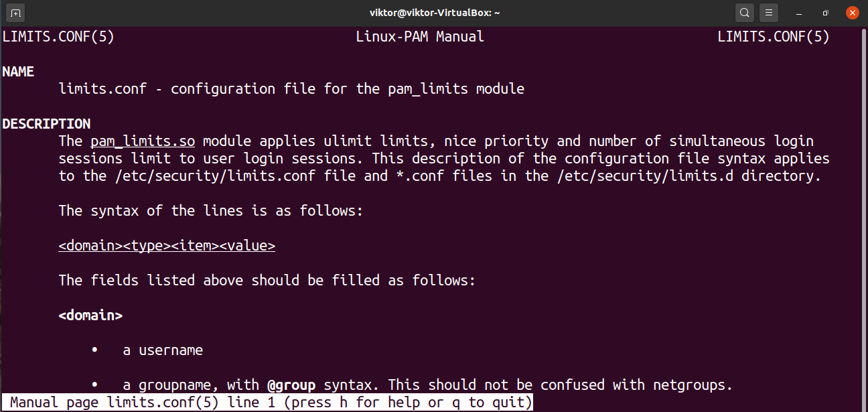Click the Linux-PAM Manual header text
Screen dimensions: 868x412
420,37
